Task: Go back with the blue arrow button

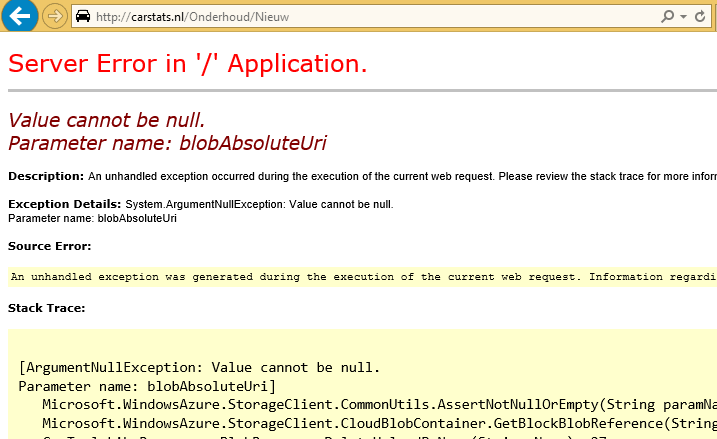Action: pyautogui.click(x=19, y=16)
